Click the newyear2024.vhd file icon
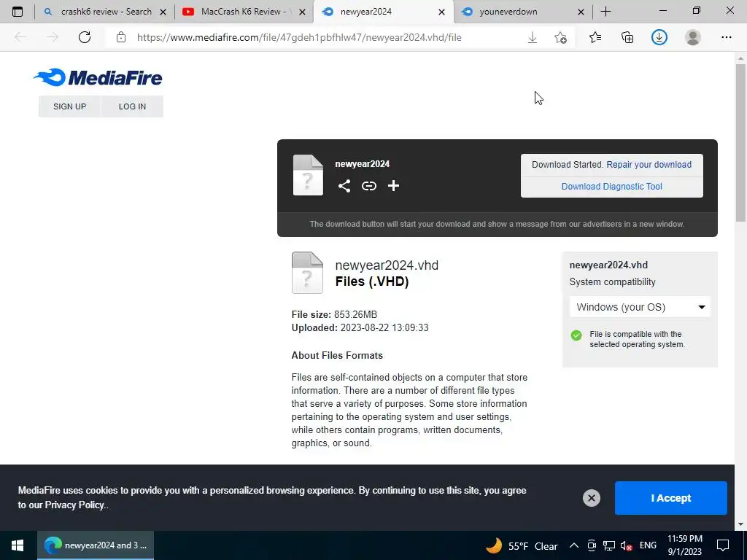747x560 pixels. tap(307, 273)
